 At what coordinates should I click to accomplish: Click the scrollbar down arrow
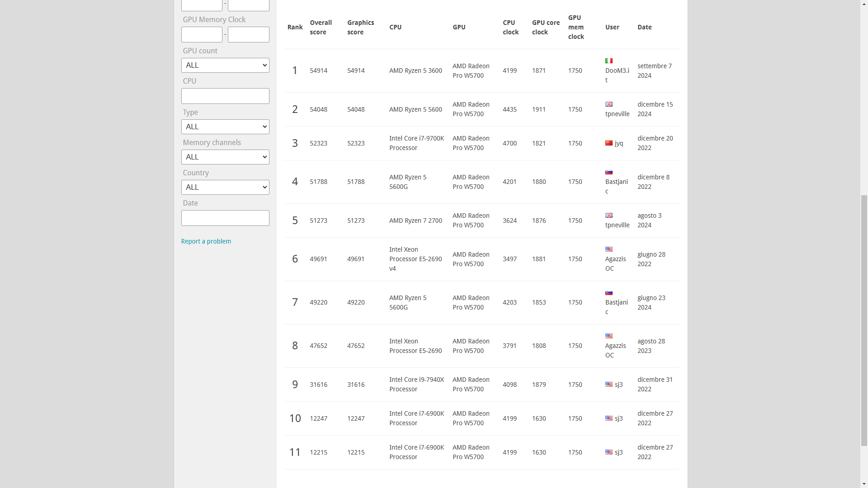[864, 484]
